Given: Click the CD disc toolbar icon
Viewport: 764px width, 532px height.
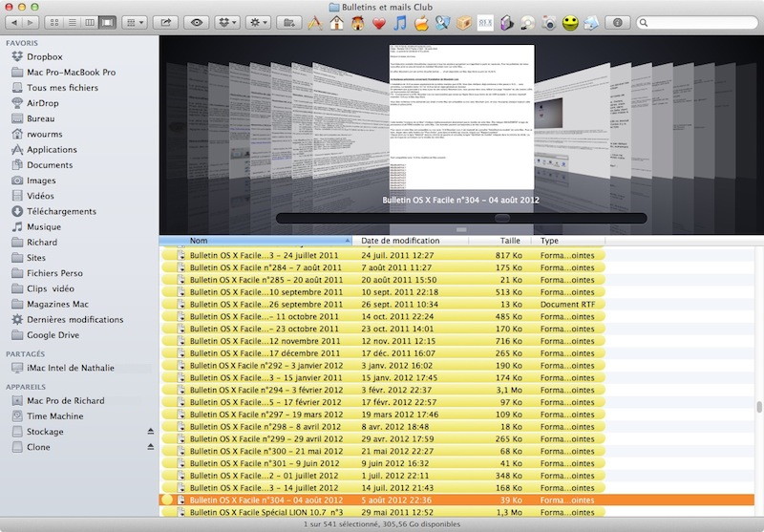Looking at the screenshot, I should click(x=528, y=23).
